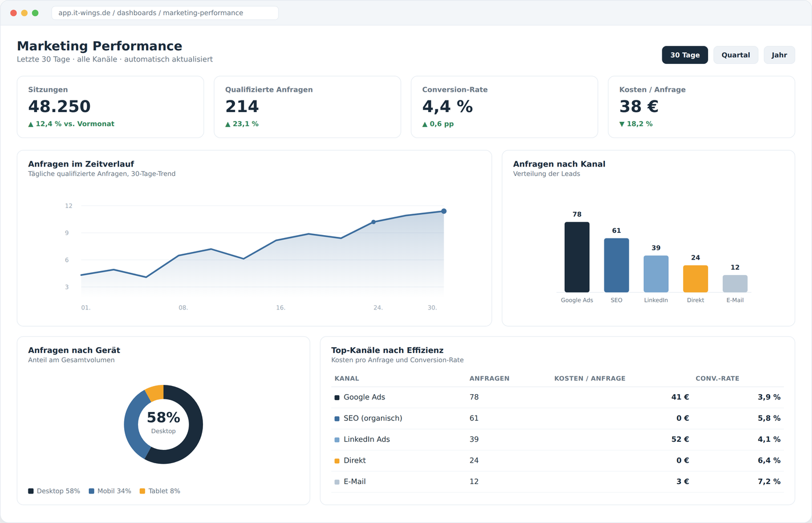
Task: Select the E-Mail table row name
Action: pyautogui.click(x=355, y=481)
